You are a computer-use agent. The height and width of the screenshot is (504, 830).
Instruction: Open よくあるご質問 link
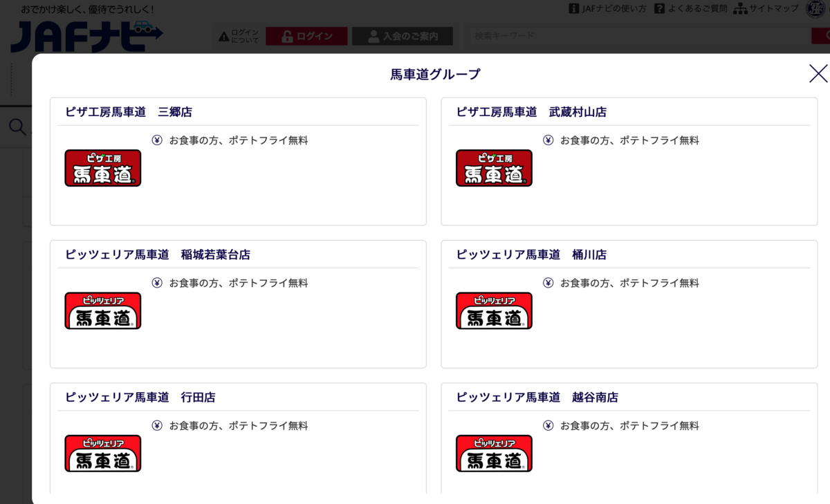[691, 8]
